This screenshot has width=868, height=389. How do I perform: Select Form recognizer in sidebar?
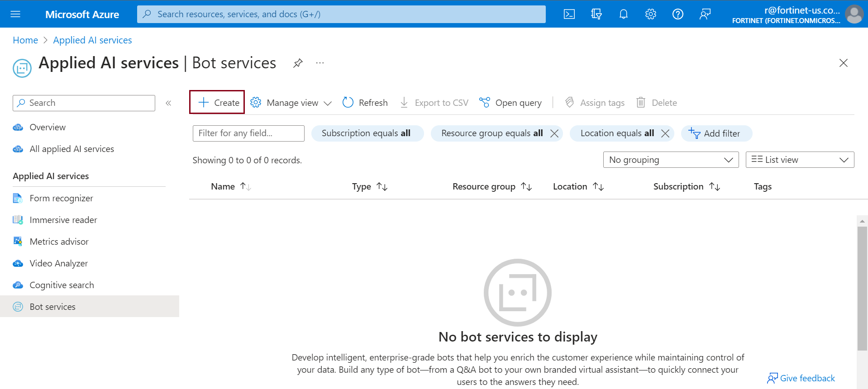coord(61,198)
